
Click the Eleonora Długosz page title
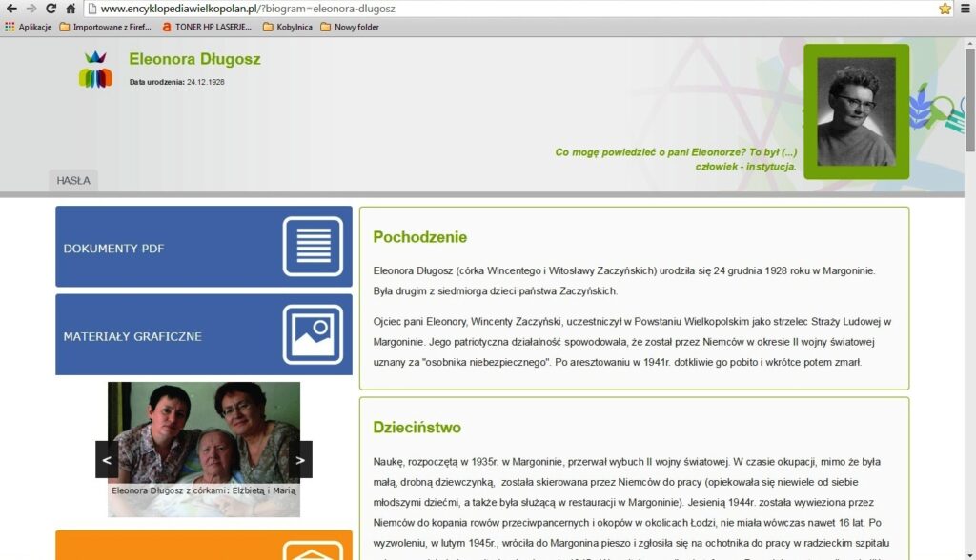point(194,59)
